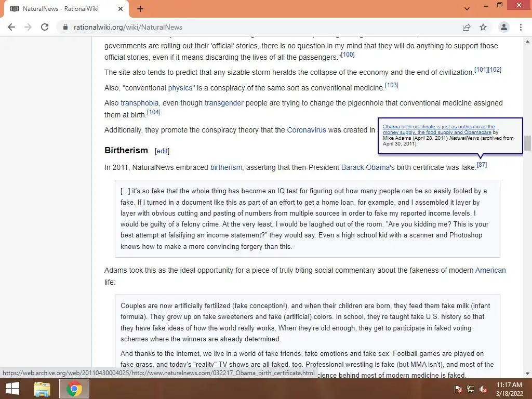Edit the Birtherism section

coord(162,151)
